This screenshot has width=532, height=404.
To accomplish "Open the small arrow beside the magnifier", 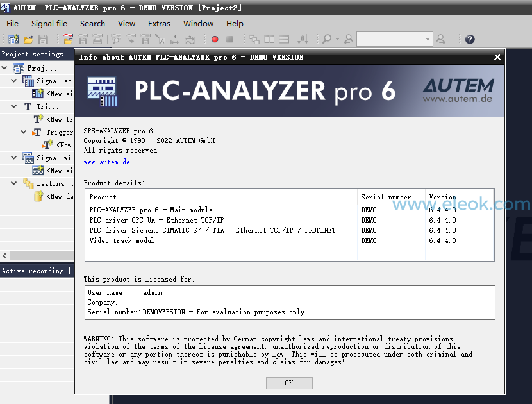I will [x=337, y=40].
